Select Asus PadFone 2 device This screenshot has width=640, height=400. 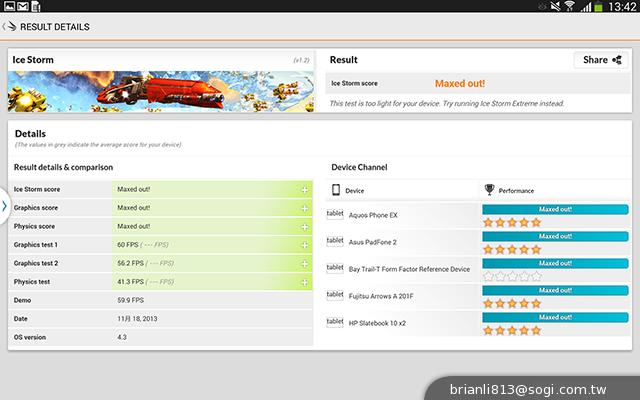click(x=373, y=242)
